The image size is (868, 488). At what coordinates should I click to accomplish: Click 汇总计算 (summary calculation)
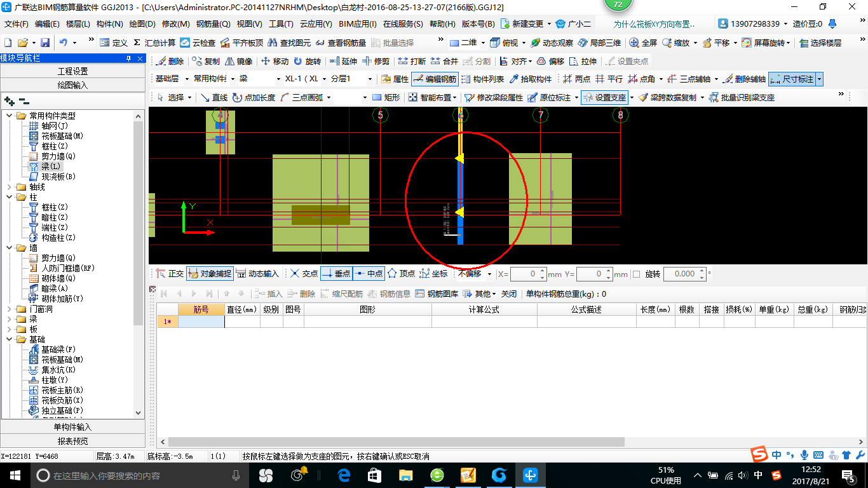point(154,43)
